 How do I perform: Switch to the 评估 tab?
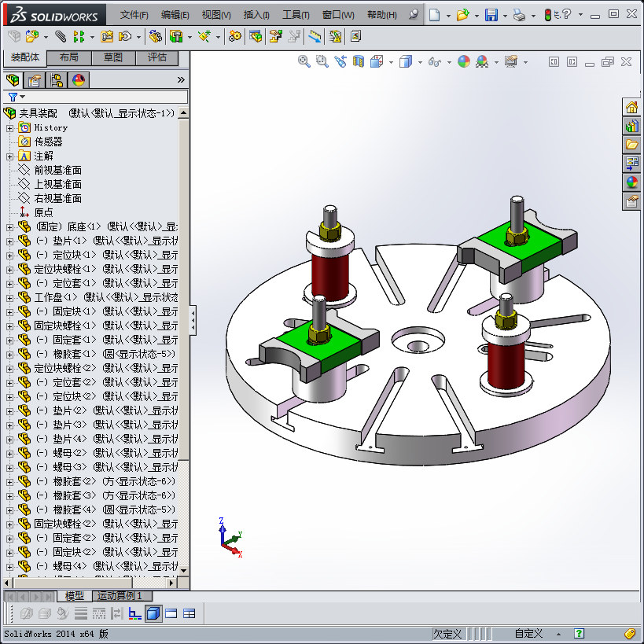click(157, 57)
